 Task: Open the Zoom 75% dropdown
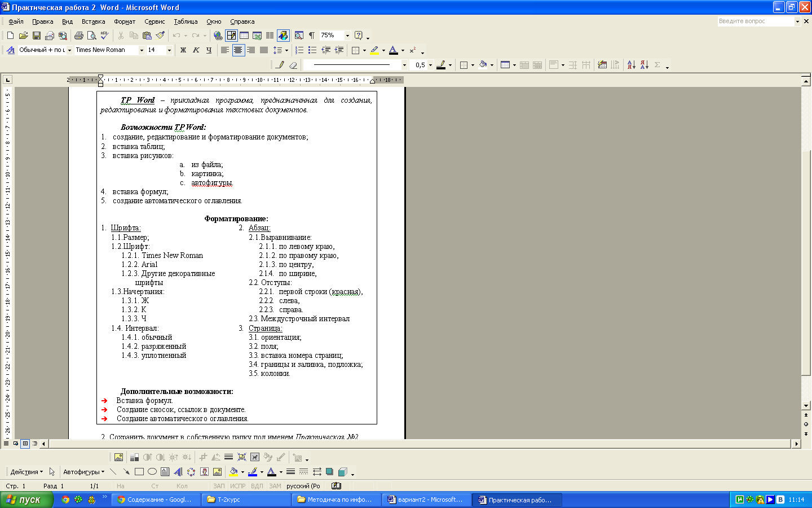(x=347, y=36)
